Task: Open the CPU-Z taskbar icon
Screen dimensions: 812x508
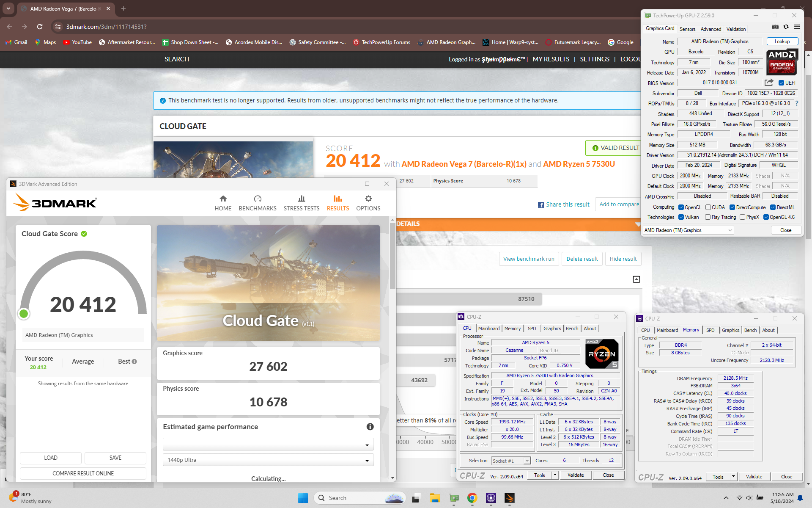Action: 491,498
